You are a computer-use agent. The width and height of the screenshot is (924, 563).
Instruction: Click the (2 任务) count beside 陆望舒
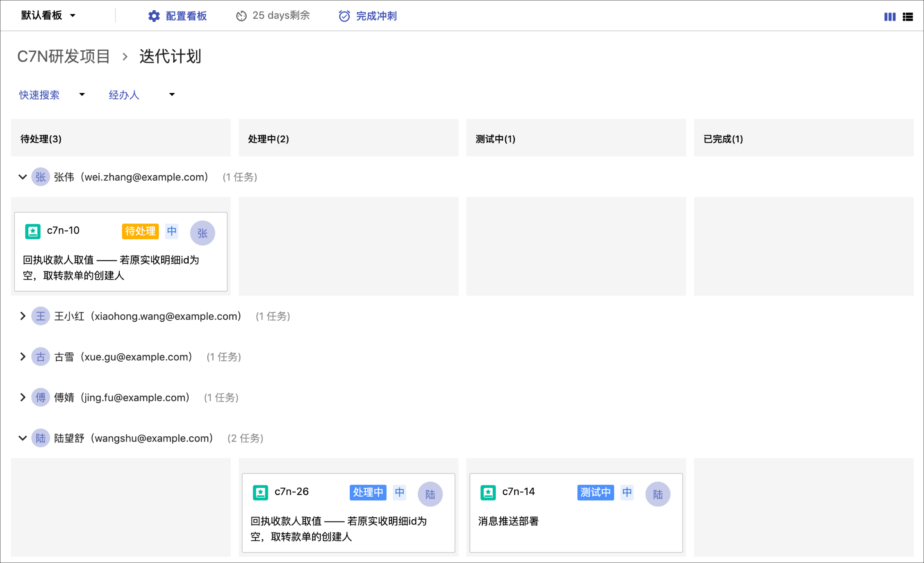click(x=246, y=438)
